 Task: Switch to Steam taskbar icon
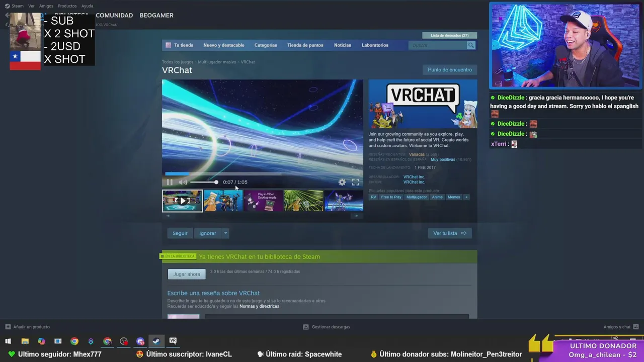click(156, 341)
